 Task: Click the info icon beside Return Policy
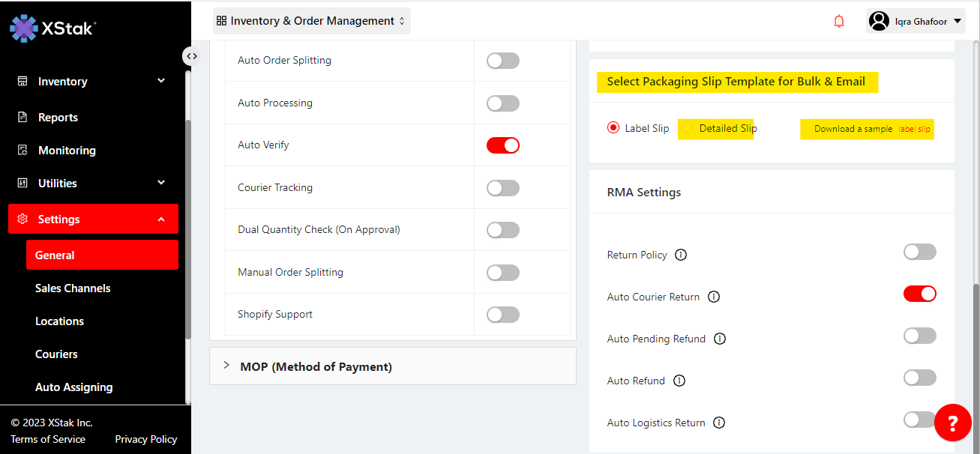[x=681, y=255]
